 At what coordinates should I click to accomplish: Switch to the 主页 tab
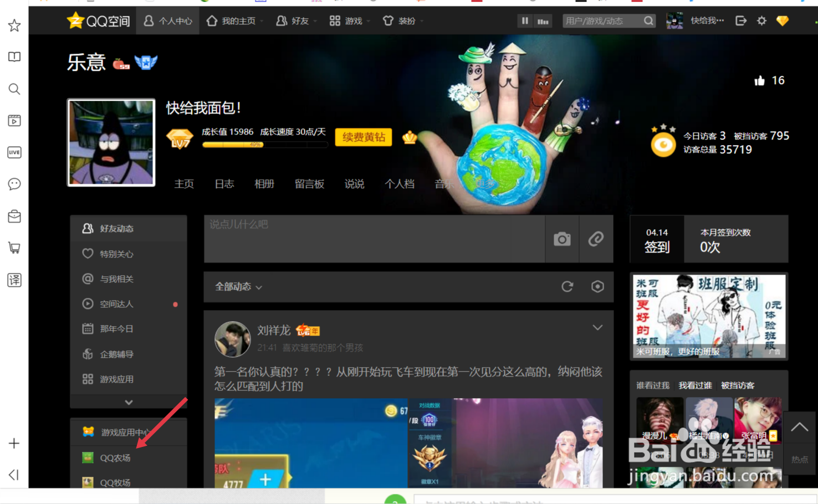[x=184, y=184]
